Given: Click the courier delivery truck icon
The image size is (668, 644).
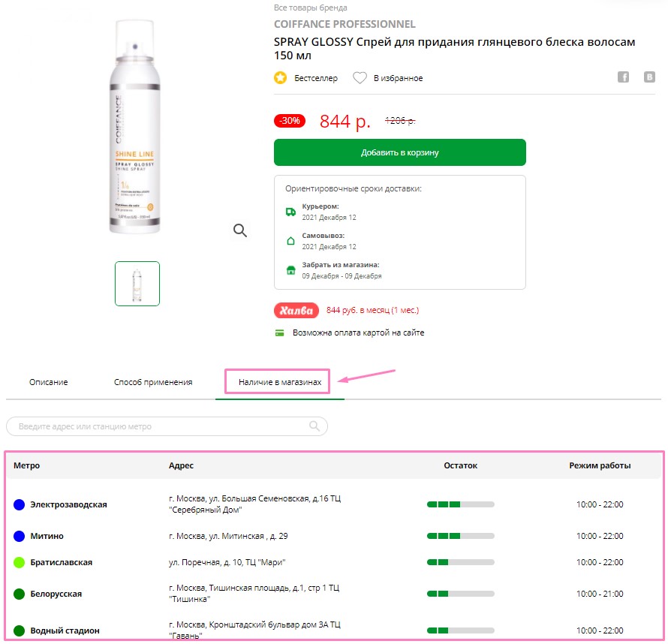Looking at the screenshot, I should tap(290, 212).
